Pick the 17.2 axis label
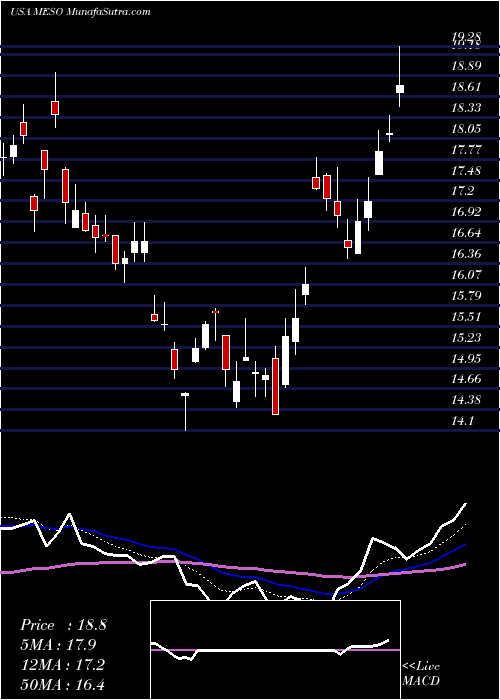The image size is (500, 700). pos(462,191)
